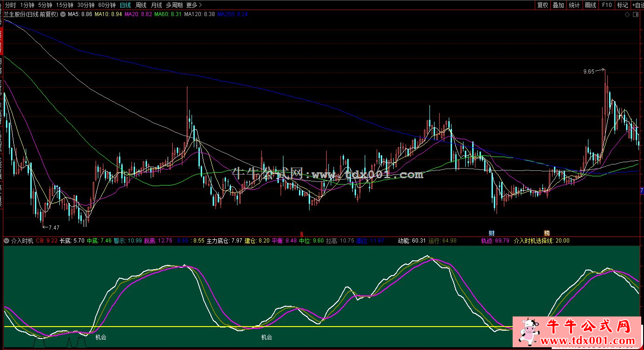Click the 介入时机 indicator name
Image resolution: width=644 pixels, height=350 pixels.
pyautogui.click(x=22, y=241)
